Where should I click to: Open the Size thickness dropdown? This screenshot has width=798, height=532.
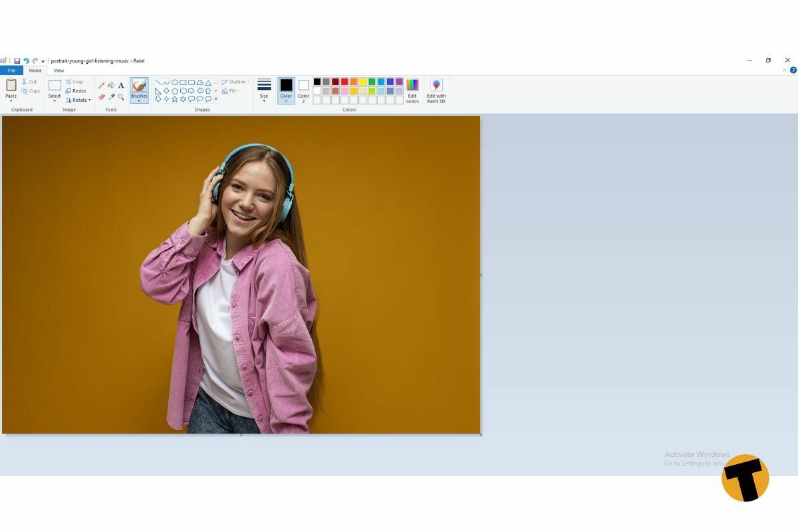tap(264, 90)
